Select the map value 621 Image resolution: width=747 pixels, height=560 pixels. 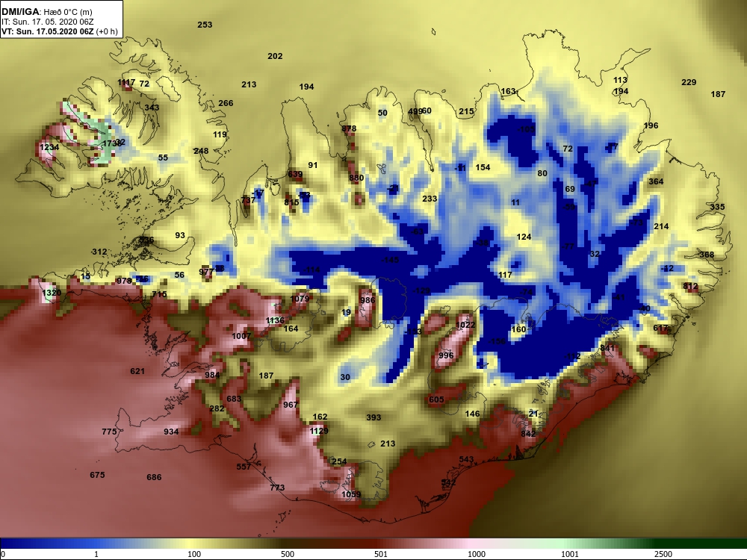(x=137, y=371)
